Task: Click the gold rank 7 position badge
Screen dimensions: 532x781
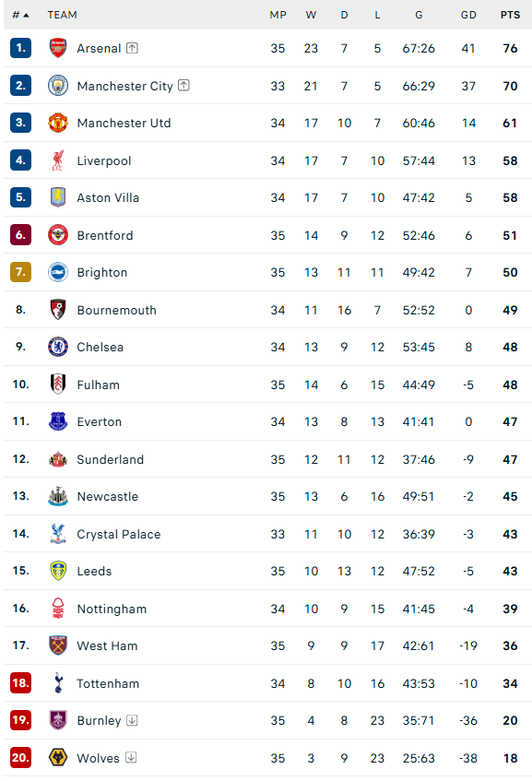Action: (20, 272)
